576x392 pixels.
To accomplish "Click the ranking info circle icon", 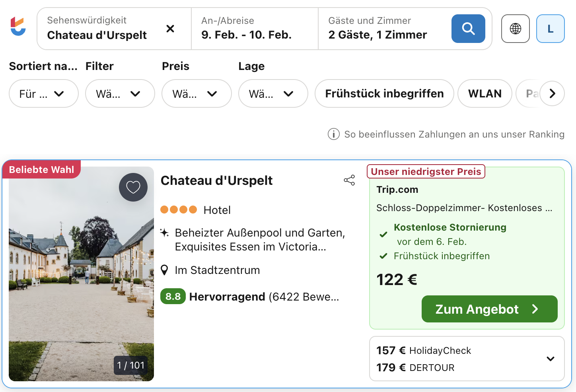I will [333, 134].
